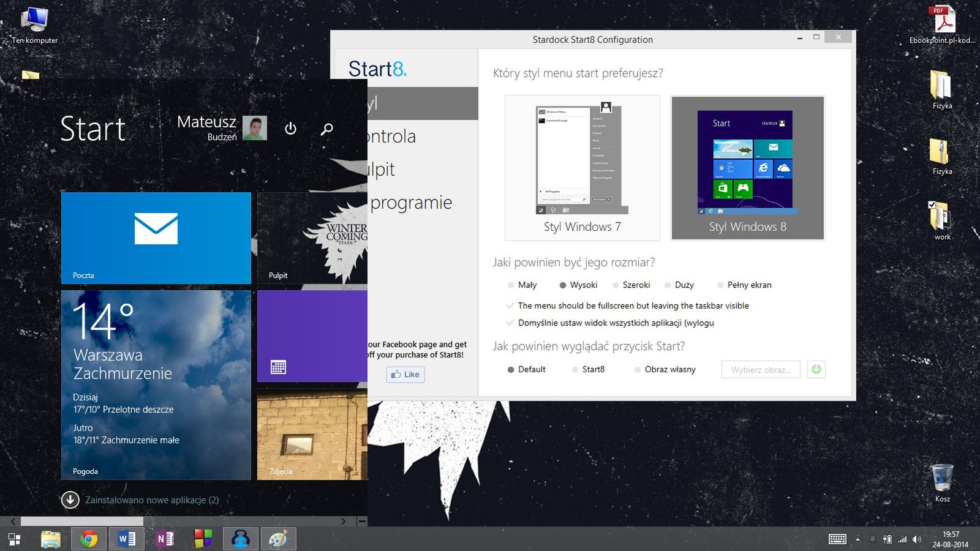
Task: Show hidden tray icons
Action: pos(858,539)
